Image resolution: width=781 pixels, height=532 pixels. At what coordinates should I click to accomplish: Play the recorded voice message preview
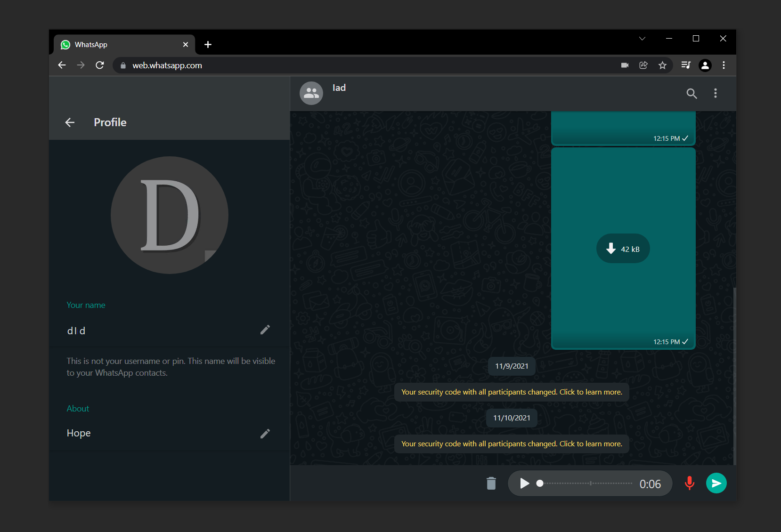[524, 484]
